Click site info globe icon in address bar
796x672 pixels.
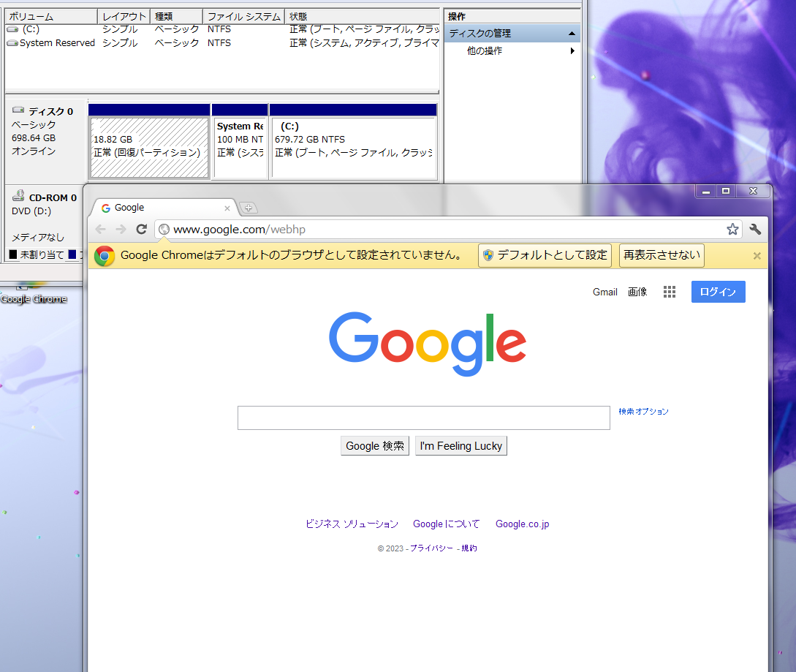pos(164,230)
